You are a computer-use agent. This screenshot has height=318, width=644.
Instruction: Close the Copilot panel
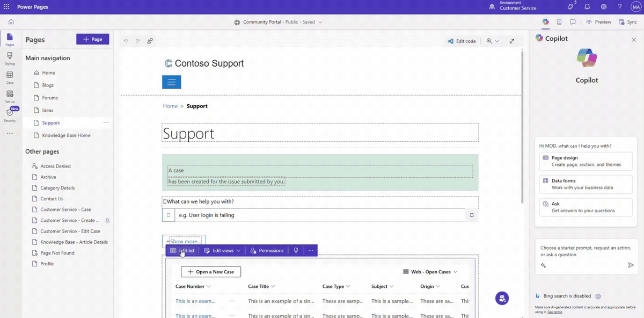point(634,40)
